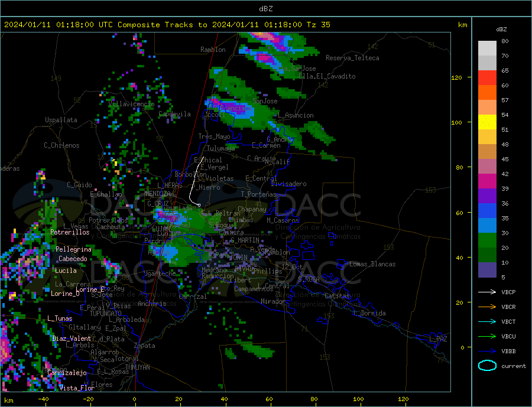Pick the gray swatch below the 70 label

487,63
